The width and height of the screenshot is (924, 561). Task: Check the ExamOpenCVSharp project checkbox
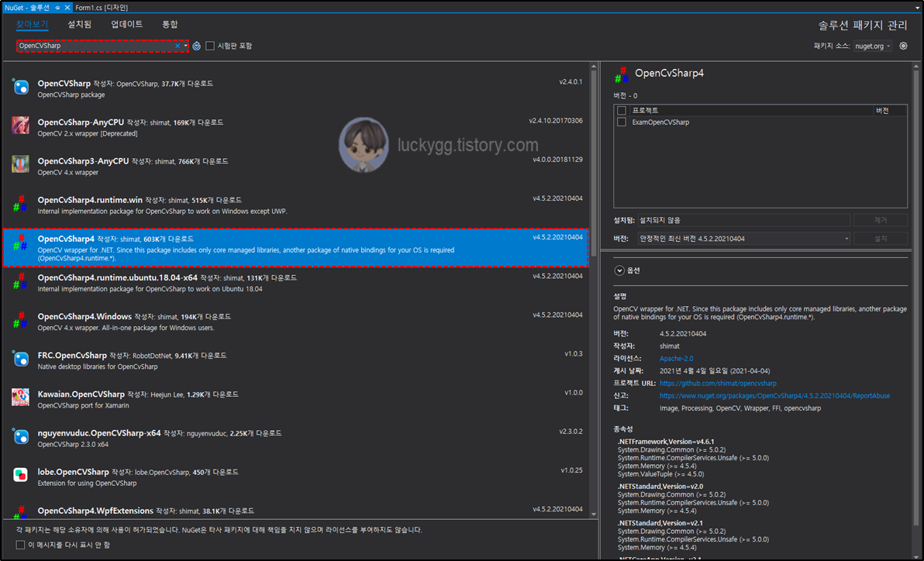[620, 122]
